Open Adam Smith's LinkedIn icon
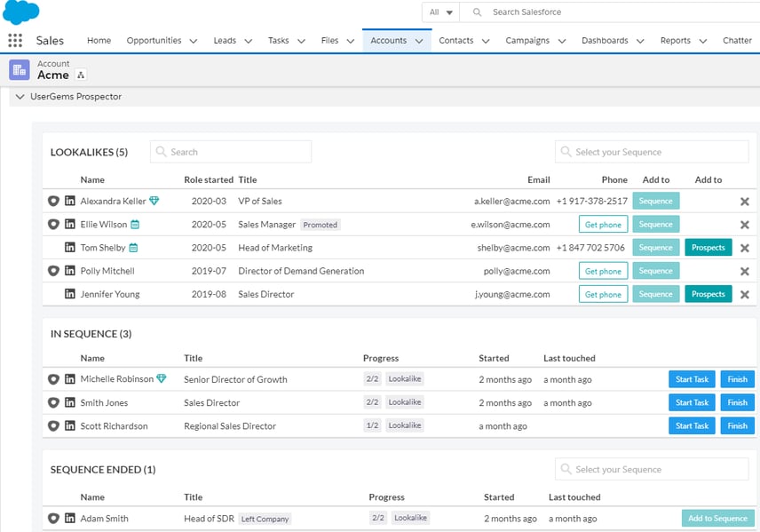Image resolution: width=760 pixels, height=532 pixels. (70, 518)
